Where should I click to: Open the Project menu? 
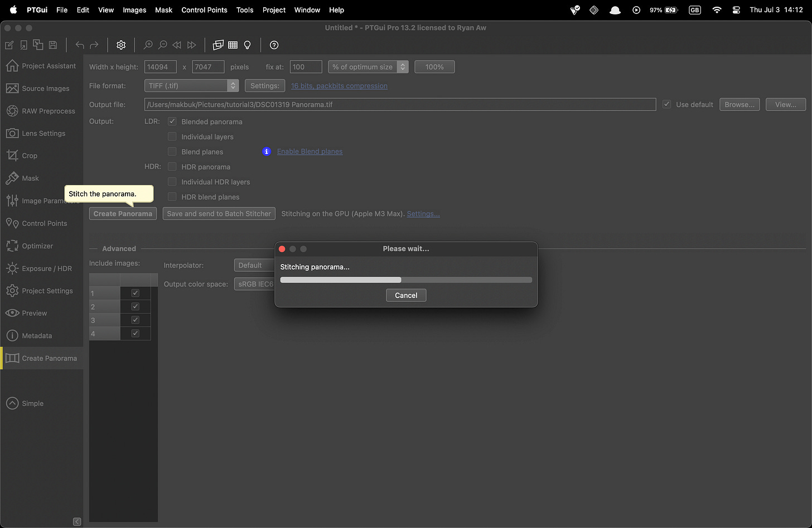pos(274,10)
